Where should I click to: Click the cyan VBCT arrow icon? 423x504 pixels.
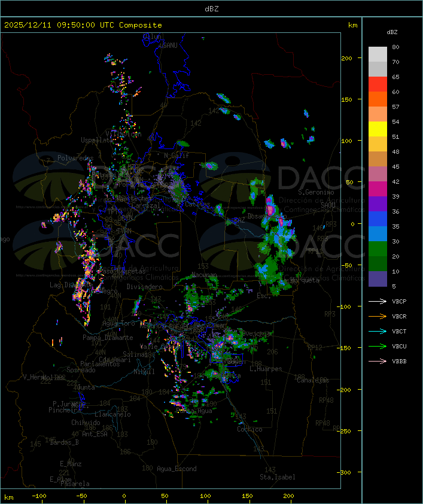[x=378, y=331]
